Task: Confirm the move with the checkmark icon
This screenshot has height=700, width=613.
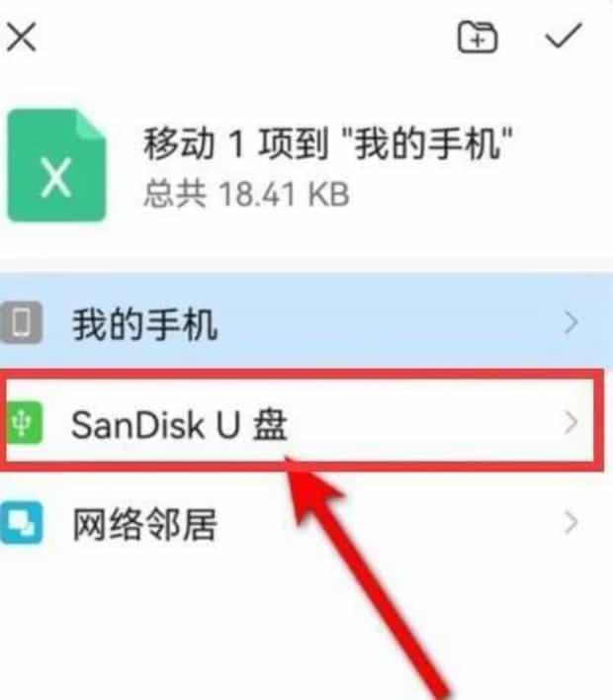Action: click(564, 35)
